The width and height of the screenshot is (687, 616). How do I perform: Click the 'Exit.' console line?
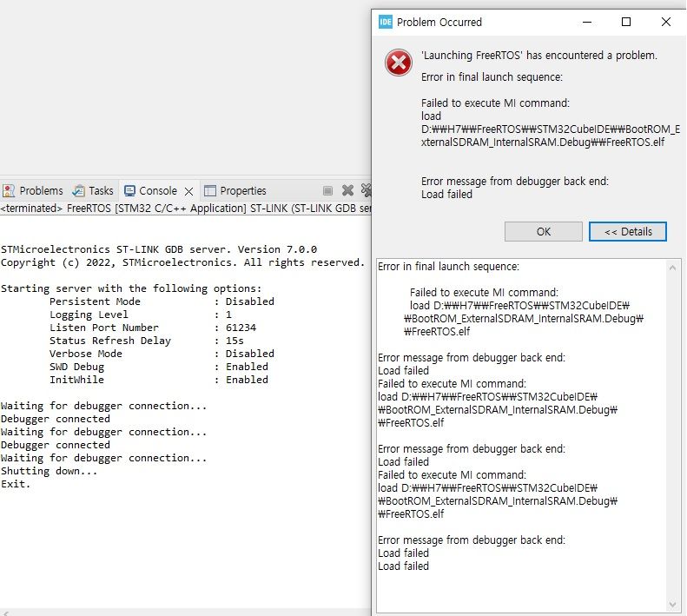pos(16,484)
